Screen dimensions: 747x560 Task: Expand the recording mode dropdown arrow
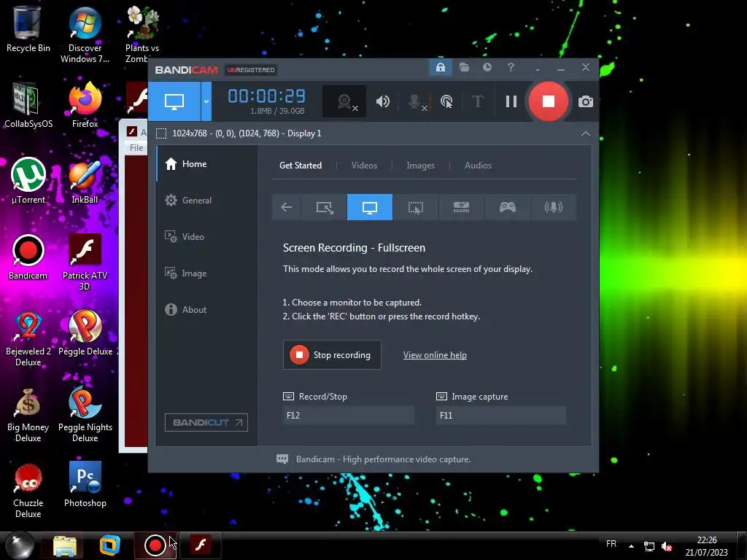coord(206,101)
